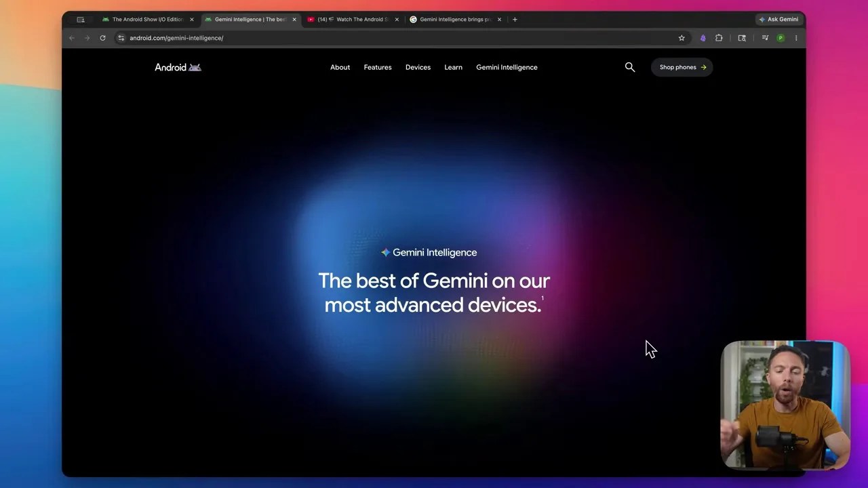868x488 pixels.
Task: Open Chrome's three-dot menu
Action: click(796, 38)
